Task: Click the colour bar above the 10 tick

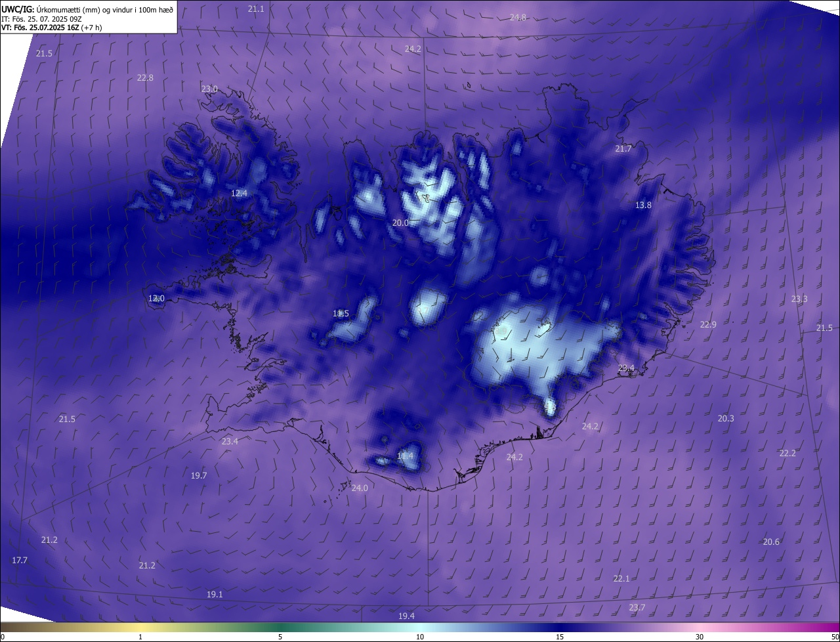Action: 420,627
